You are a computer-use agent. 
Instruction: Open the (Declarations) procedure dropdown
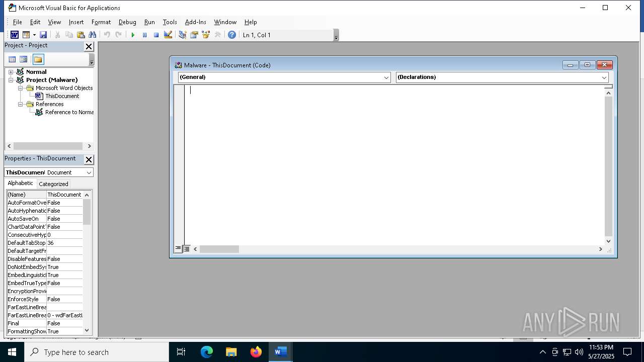click(x=604, y=77)
